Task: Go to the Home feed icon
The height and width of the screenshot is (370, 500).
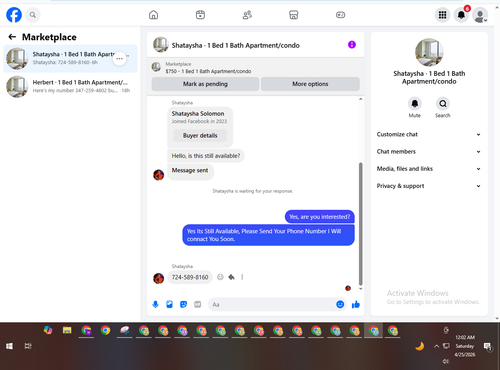Action: point(153,15)
